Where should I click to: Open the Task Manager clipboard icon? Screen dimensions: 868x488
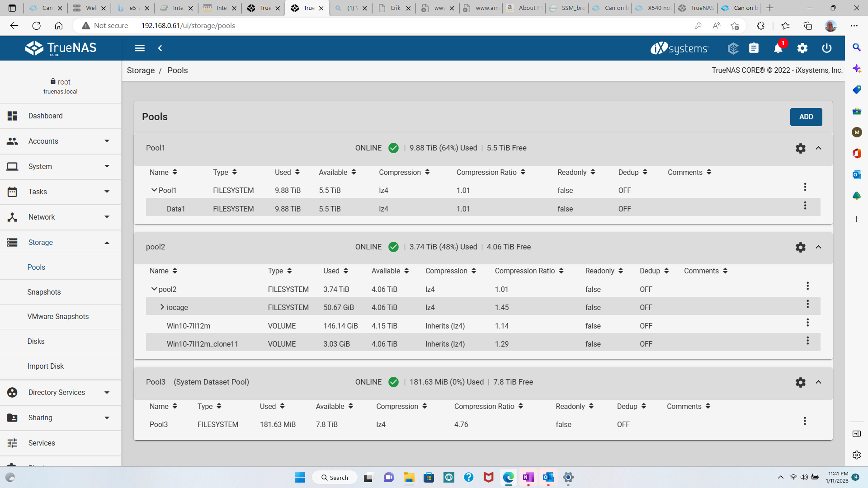click(754, 48)
